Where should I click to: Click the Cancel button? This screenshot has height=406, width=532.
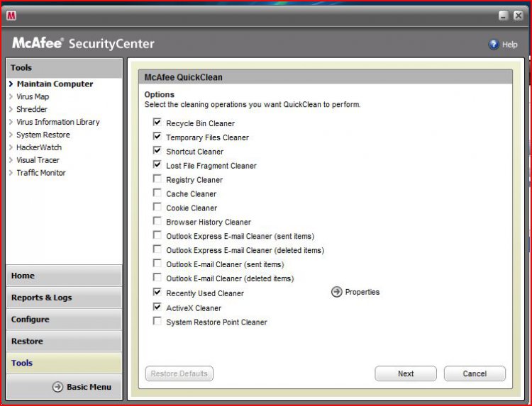(475, 373)
